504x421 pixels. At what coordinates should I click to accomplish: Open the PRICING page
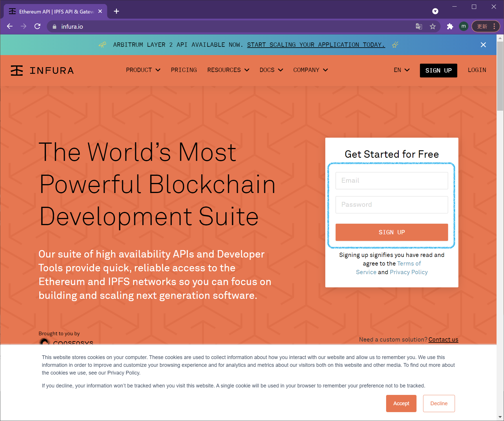[x=184, y=70]
